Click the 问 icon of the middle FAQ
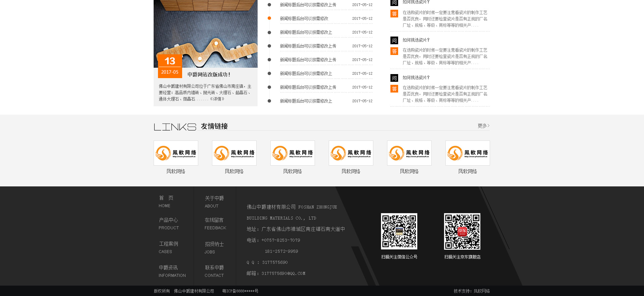Image resolution: width=644 pixels, height=296 pixels. pos(394,41)
